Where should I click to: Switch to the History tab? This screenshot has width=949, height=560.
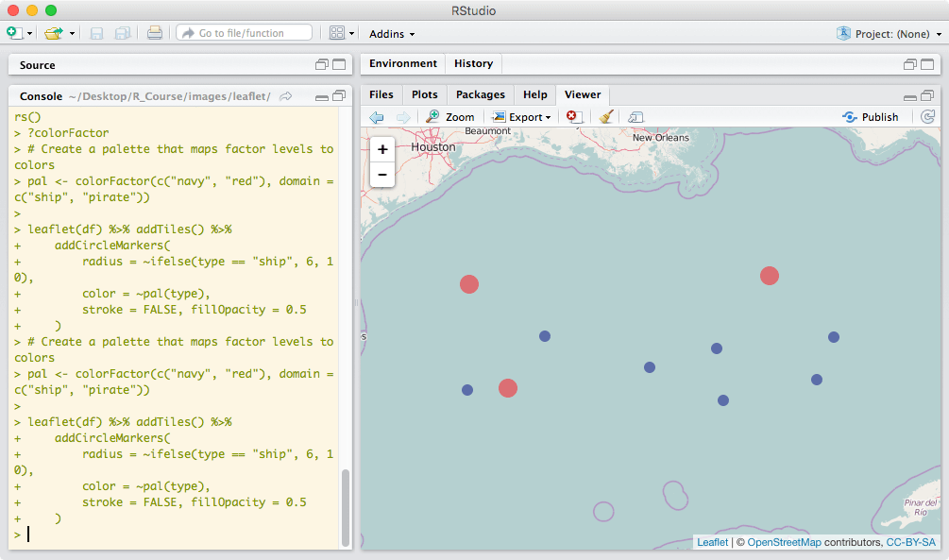pos(473,63)
